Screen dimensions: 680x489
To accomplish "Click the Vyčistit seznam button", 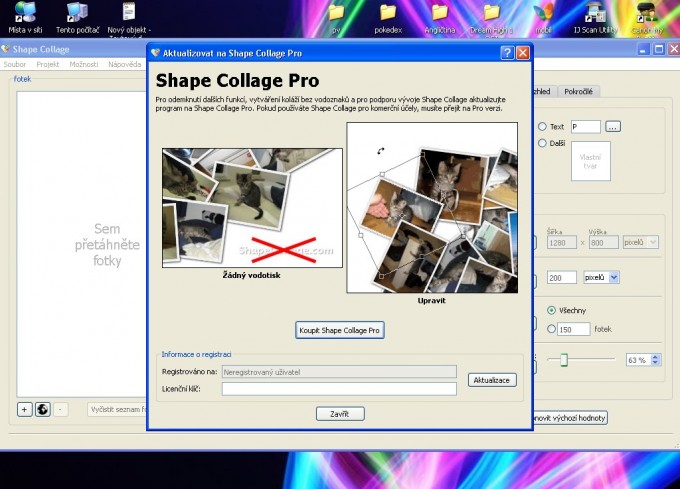I will [117, 409].
